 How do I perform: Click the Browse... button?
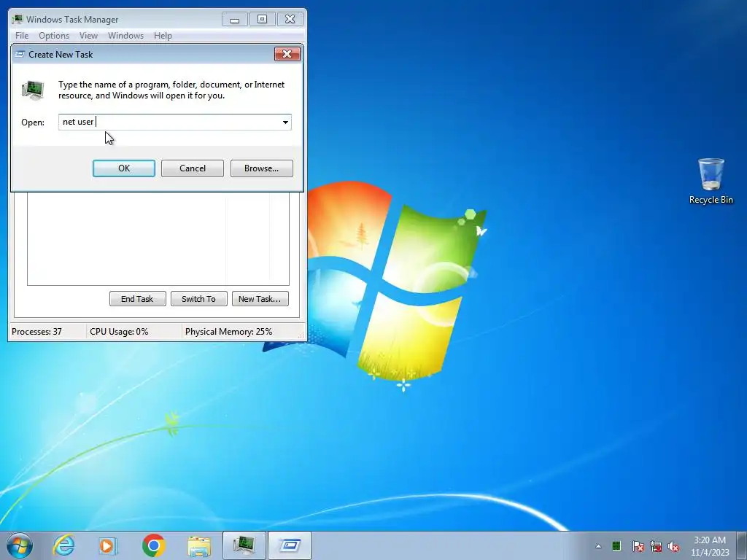point(262,168)
